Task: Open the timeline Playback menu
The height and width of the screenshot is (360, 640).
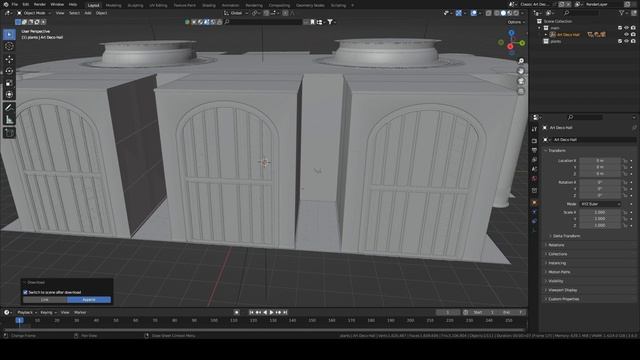Action: [x=27, y=313]
